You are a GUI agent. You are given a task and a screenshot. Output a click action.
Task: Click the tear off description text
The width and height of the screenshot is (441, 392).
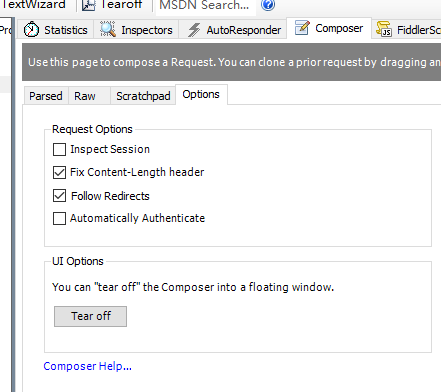coord(193,287)
